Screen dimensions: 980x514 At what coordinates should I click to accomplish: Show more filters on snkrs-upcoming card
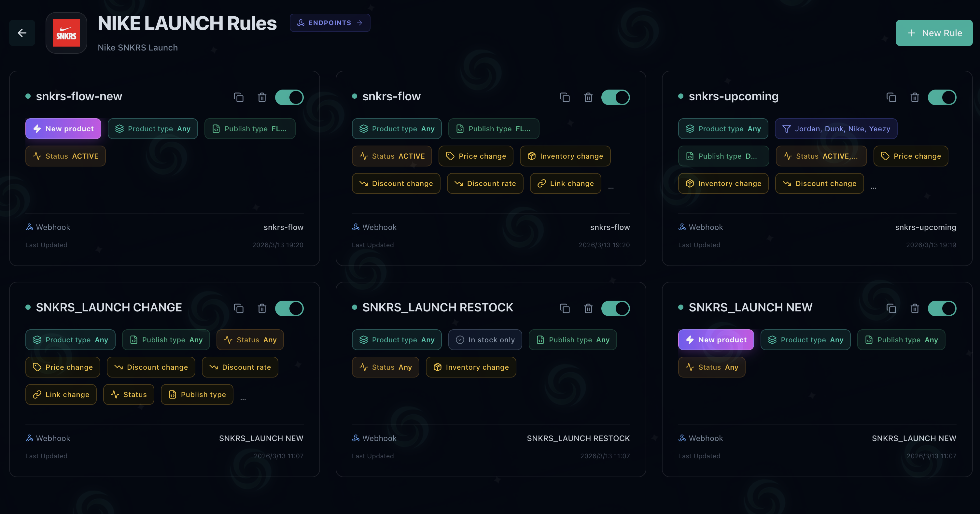tap(874, 187)
